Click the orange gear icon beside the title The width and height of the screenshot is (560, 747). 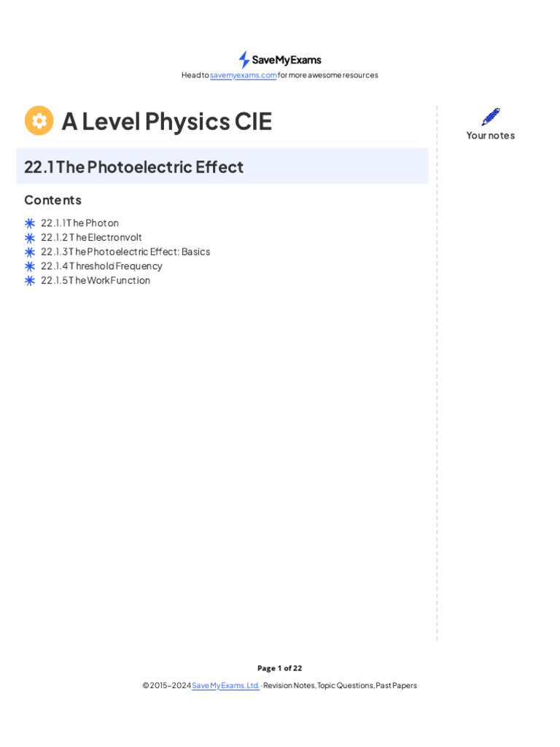39,120
